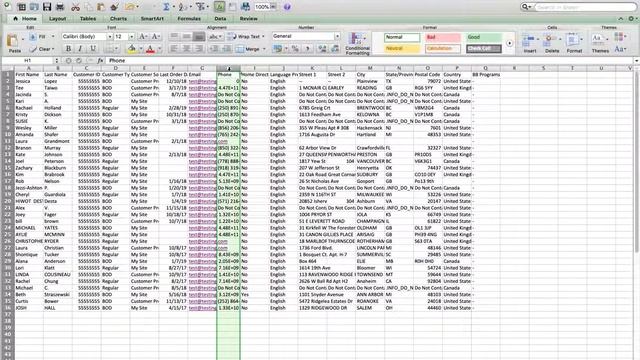
Task: Toggle Wrap Text for the cell
Action: point(246,36)
